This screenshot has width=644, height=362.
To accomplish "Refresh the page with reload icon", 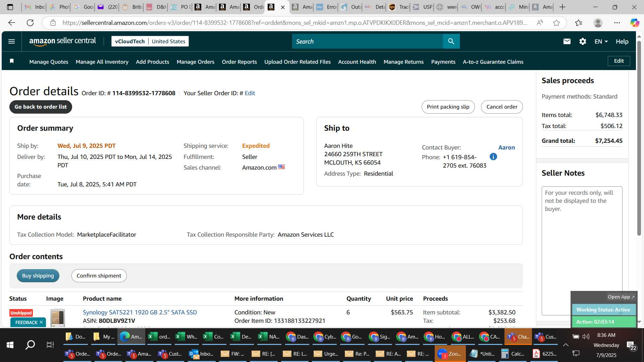I will (x=30, y=23).
